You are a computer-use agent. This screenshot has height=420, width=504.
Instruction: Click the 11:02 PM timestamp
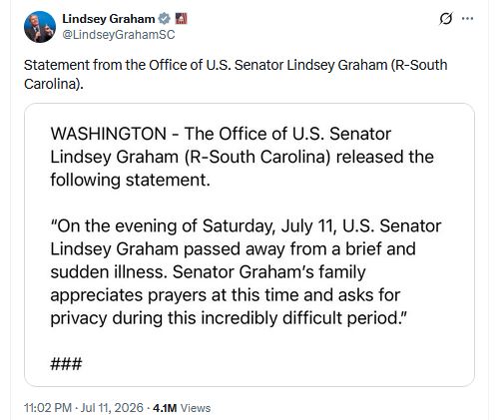pos(48,408)
